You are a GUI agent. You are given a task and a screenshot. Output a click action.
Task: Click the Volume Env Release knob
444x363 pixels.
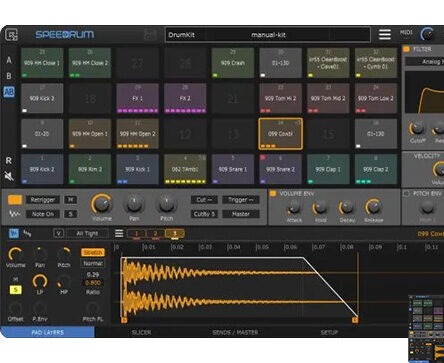coord(373,207)
